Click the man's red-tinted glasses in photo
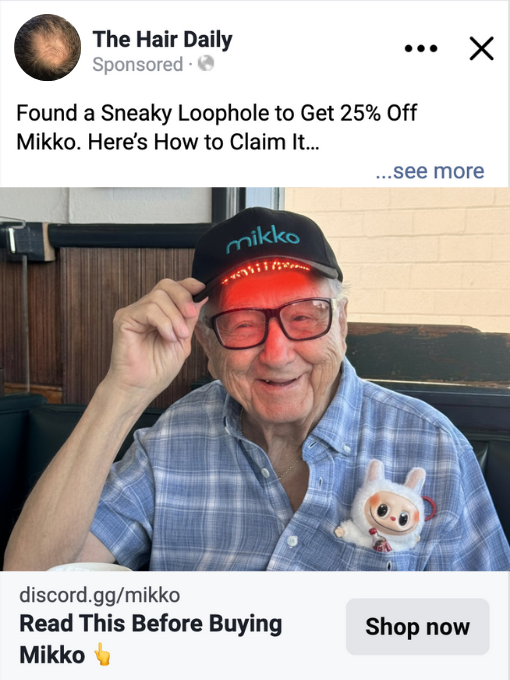This screenshot has width=510, height=680. 271,323
